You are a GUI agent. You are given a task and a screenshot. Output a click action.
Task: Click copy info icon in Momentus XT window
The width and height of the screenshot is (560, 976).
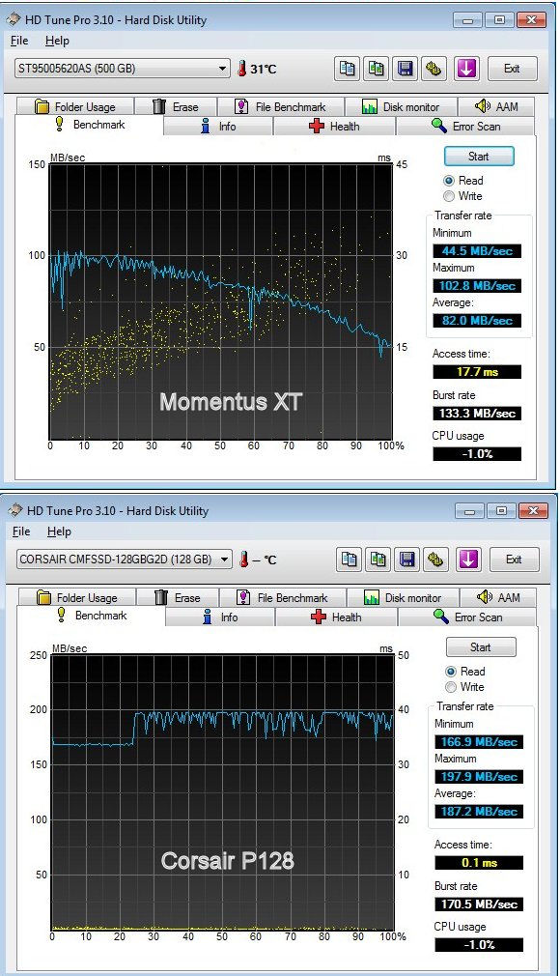pos(348,69)
